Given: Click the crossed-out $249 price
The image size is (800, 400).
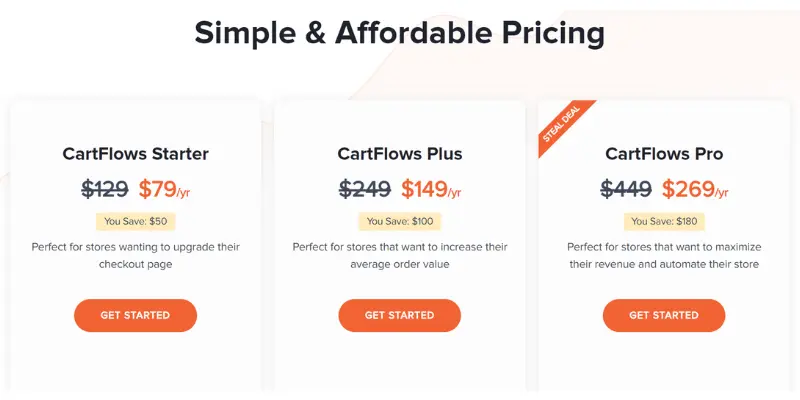Looking at the screenshot, I should click(x=365, y=189).
